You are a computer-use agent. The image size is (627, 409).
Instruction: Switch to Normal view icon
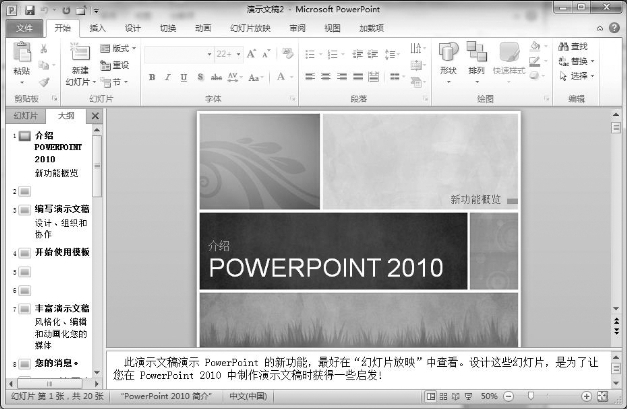tap(431, 396)
